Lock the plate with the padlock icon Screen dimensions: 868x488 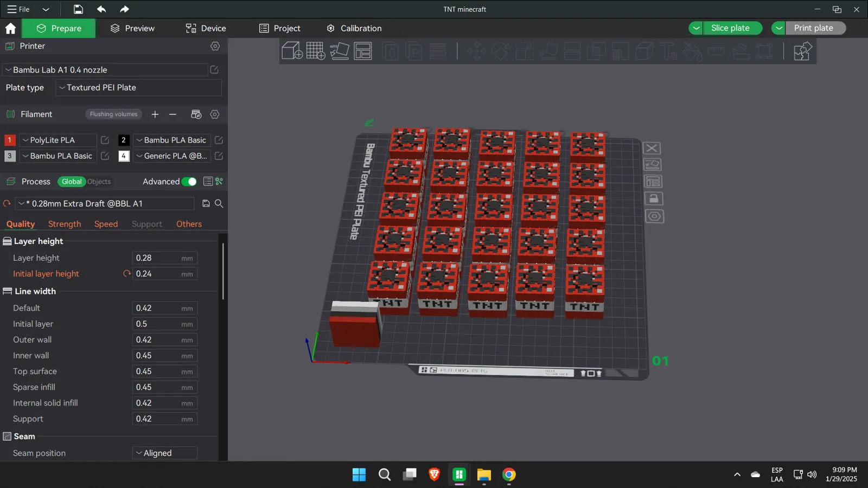(x=654, y=198)
